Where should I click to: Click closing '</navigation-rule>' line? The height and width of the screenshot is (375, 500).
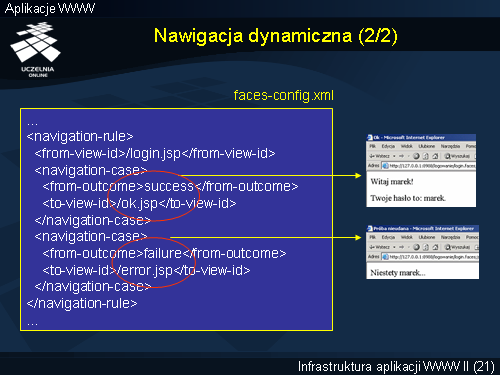coord(82,303)
